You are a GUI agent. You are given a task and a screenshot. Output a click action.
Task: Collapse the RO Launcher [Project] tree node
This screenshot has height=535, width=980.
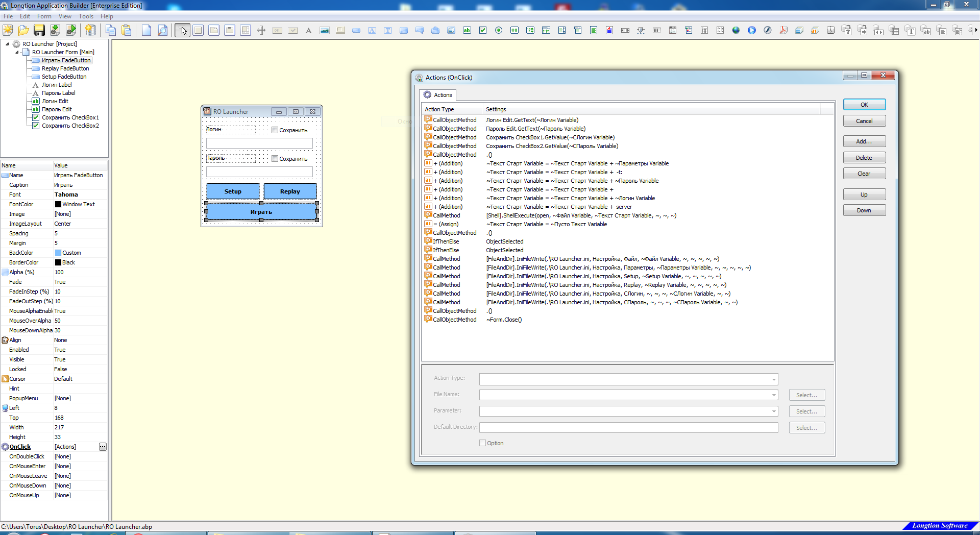7,44
